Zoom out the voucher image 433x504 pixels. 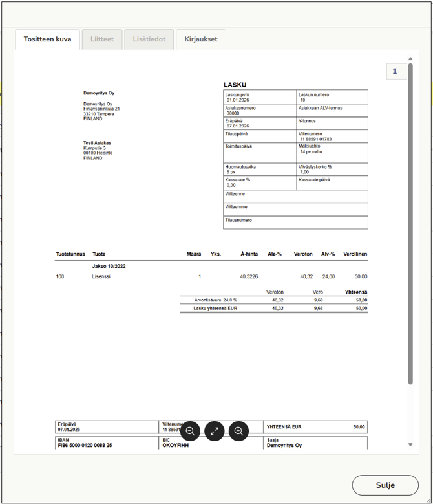point(190,431)
